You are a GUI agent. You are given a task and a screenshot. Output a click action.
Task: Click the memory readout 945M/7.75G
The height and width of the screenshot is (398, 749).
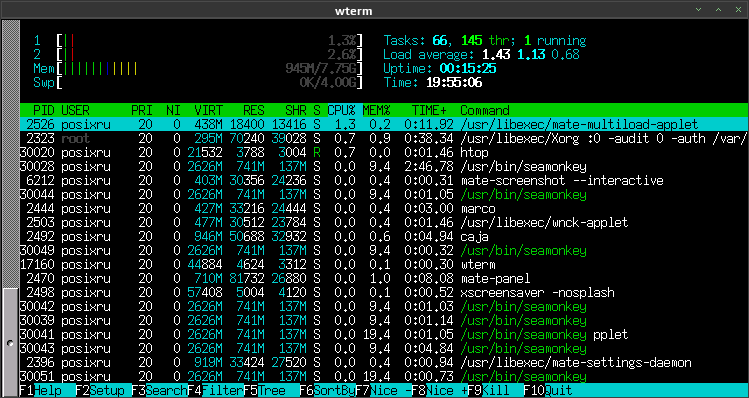tap(321, 68)
